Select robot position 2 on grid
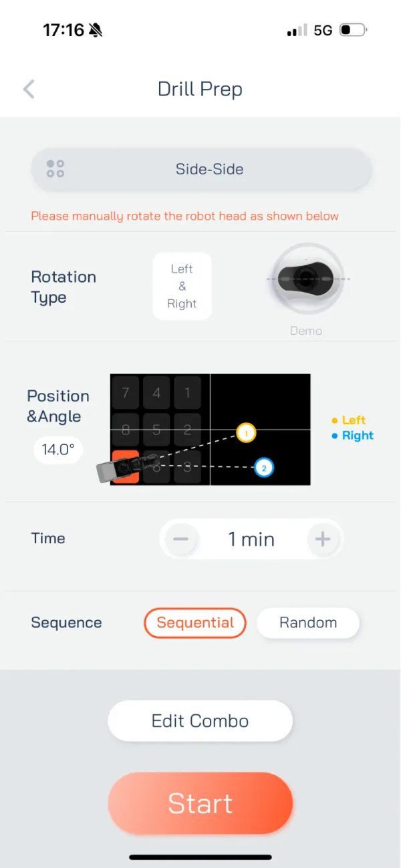The image size is (401, 868). tap(187, 430)
